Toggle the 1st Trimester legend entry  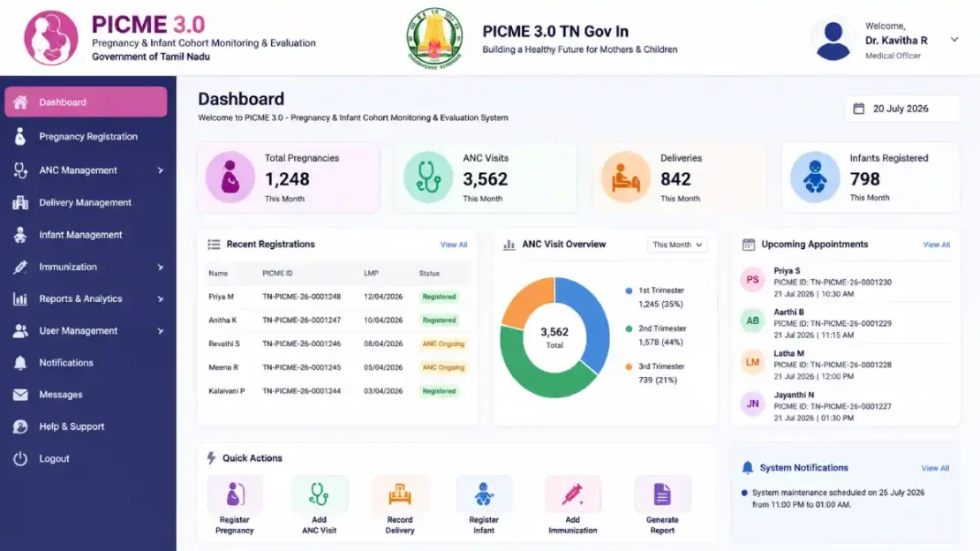(x=655, y=297)
